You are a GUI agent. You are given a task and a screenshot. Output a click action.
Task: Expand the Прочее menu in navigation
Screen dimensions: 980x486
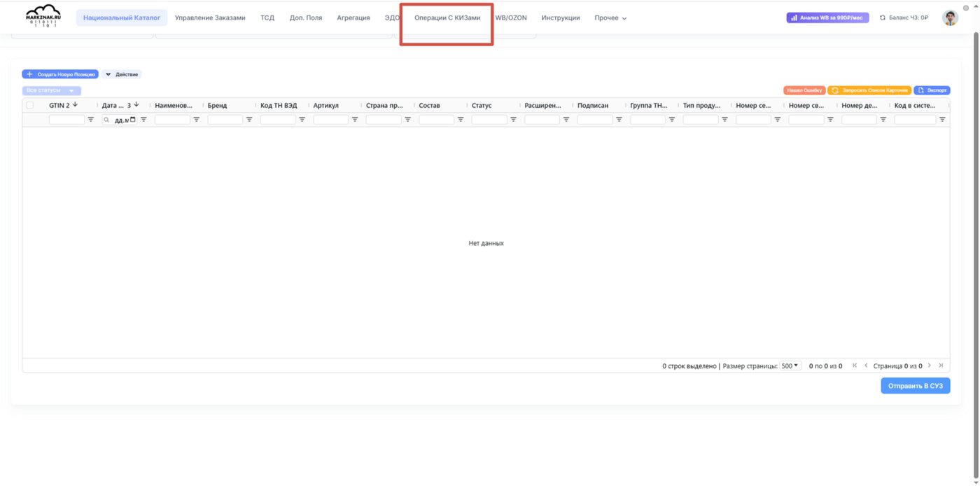click(610, 18)
